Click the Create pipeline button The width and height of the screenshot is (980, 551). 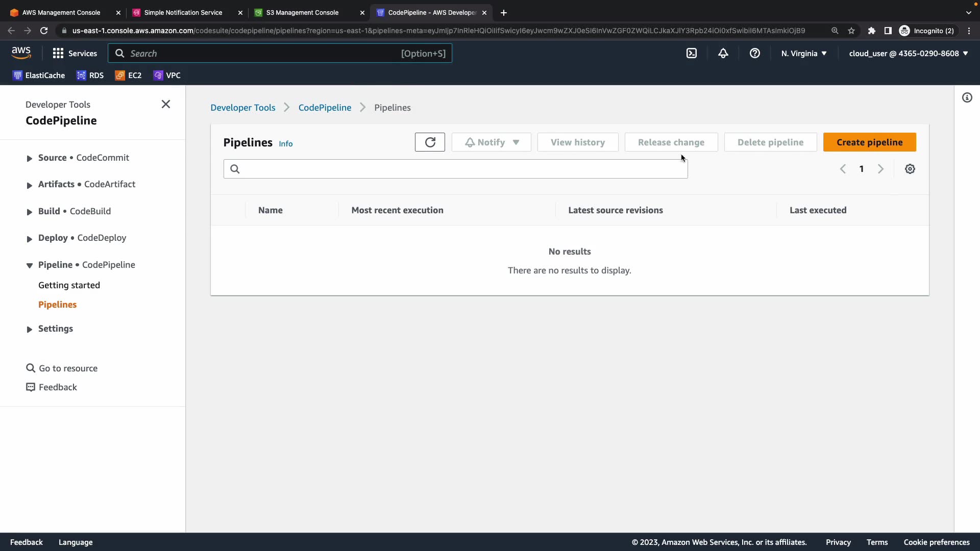click(869, 142)
